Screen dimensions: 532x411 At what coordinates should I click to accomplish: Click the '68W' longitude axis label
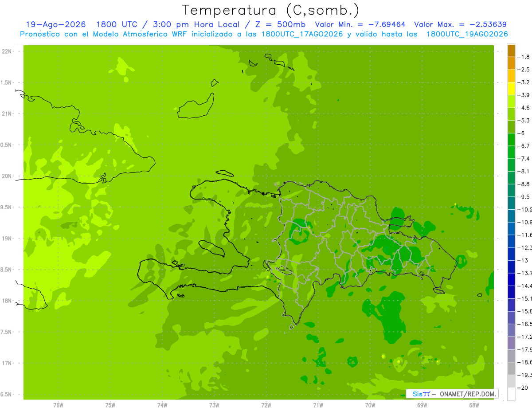pyautogui.click(x=474, y=405)
